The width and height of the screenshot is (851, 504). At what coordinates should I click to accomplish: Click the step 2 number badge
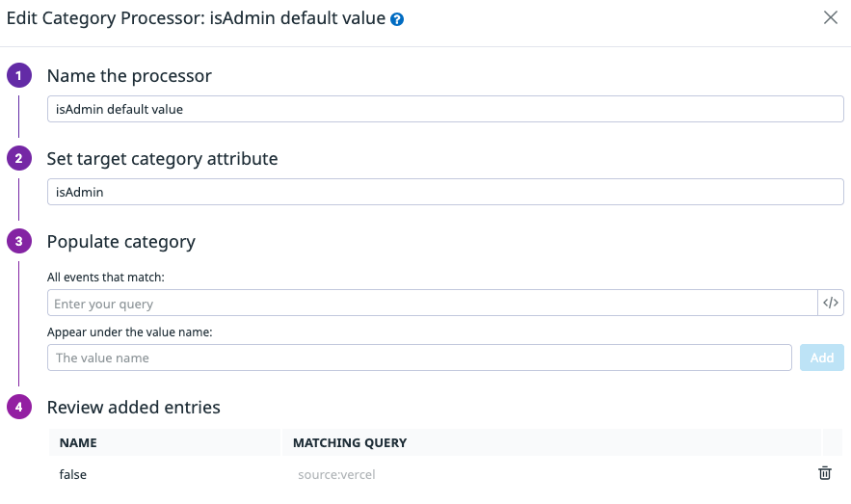[19, 159]
